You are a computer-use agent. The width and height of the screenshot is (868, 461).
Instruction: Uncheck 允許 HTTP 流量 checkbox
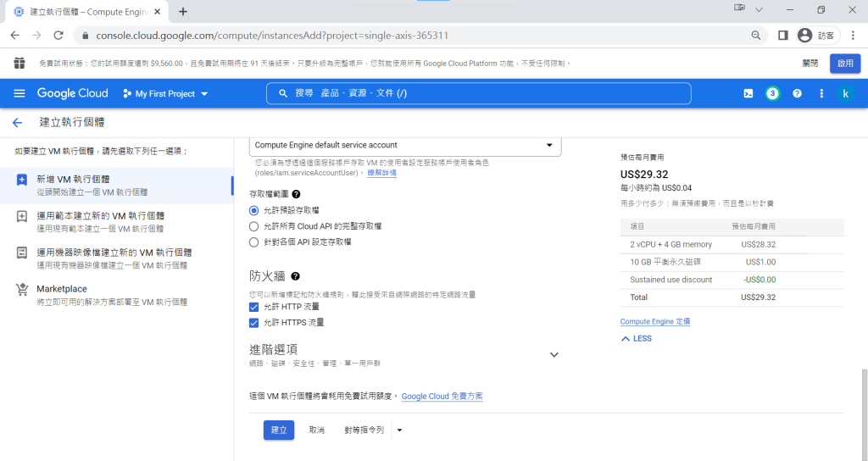coord(253,307)
